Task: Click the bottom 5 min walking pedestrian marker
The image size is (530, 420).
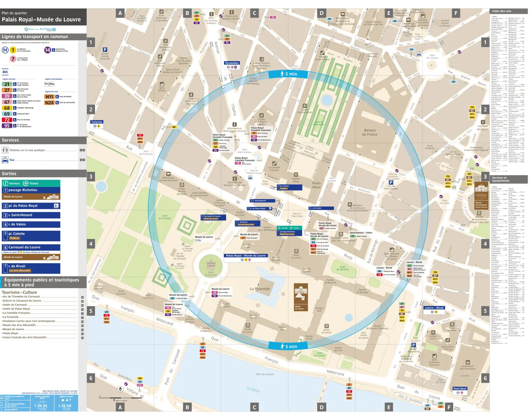Action: pos(288,346)
